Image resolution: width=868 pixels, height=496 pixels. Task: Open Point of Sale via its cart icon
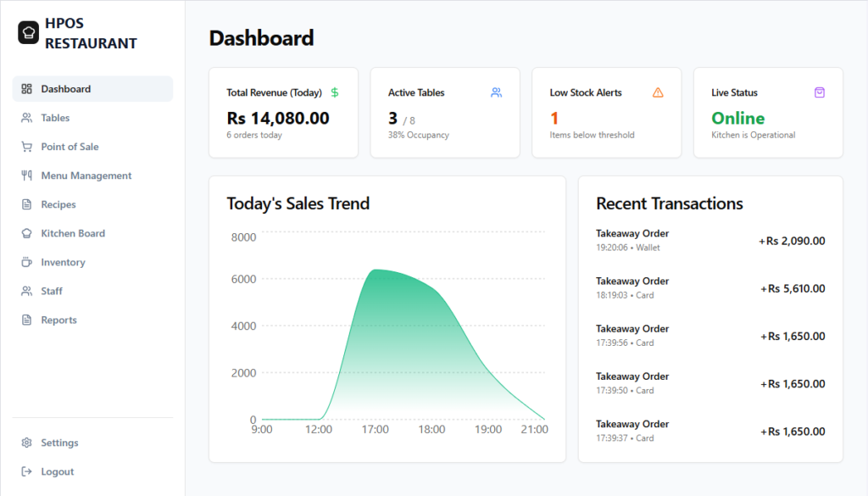[26, 147]
